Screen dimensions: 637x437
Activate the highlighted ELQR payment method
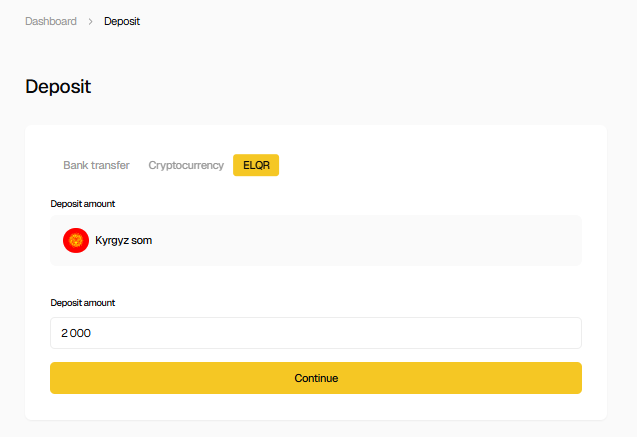pos(256,165)
